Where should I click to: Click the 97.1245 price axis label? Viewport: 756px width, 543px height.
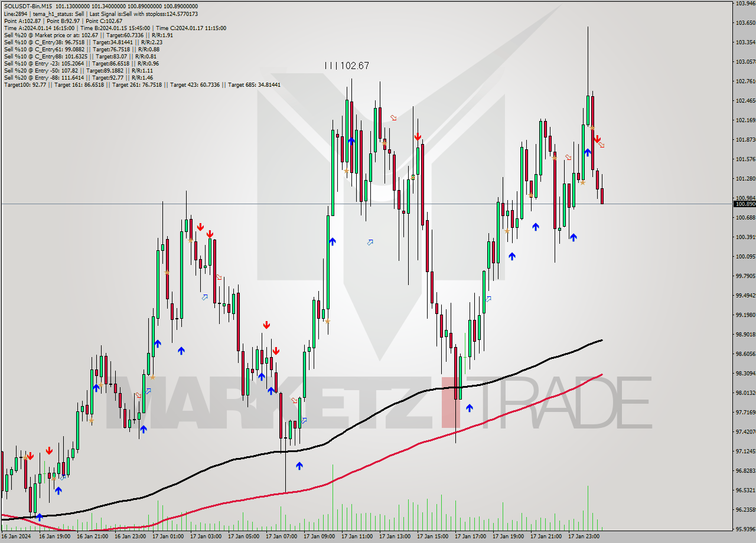coord(745,451)
